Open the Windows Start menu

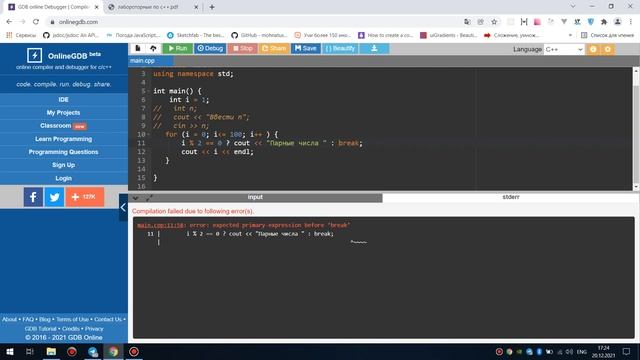coord(9,351)
